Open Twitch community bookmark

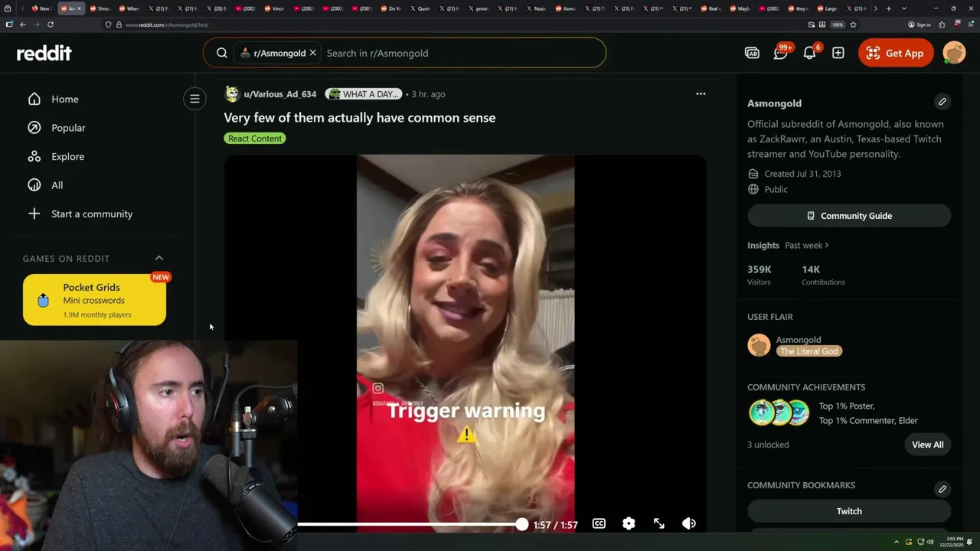[x=849, y=511]
